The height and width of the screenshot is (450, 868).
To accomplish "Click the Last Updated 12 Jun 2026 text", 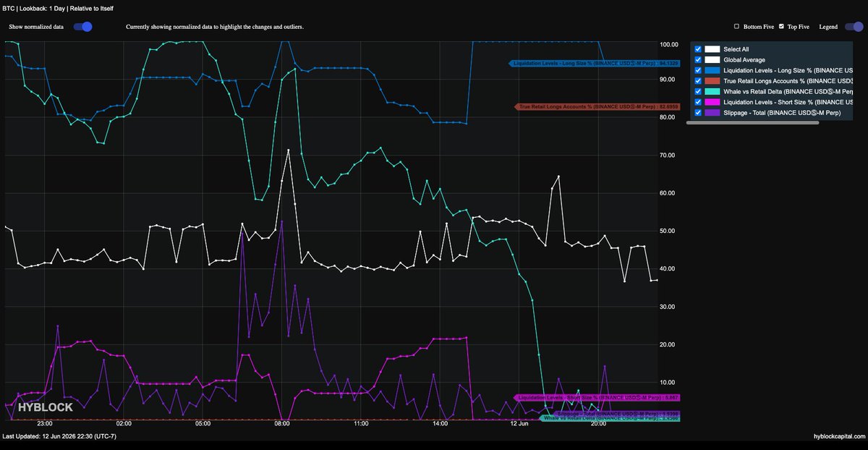I will (x=59, y=436).
